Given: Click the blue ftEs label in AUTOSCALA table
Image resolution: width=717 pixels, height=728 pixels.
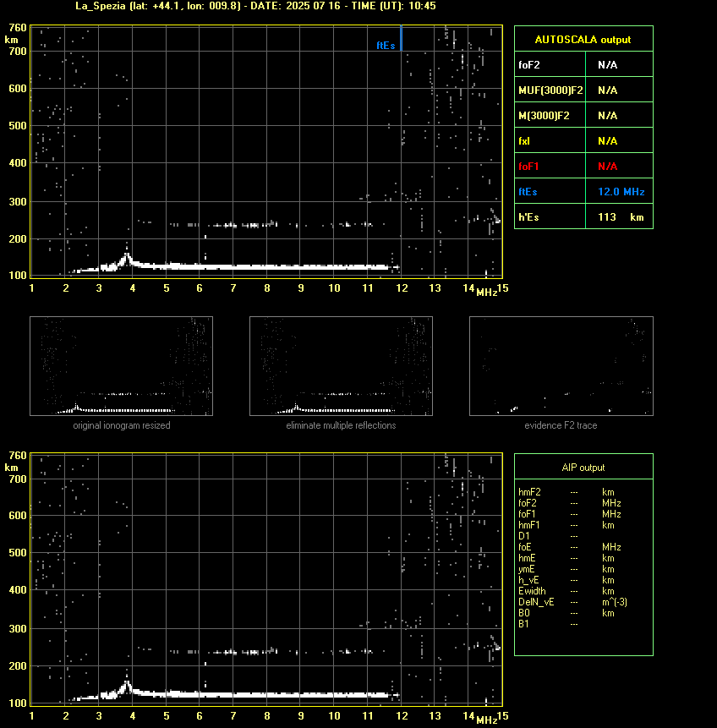Looking at the screenshot, I should tap(528, 192).
